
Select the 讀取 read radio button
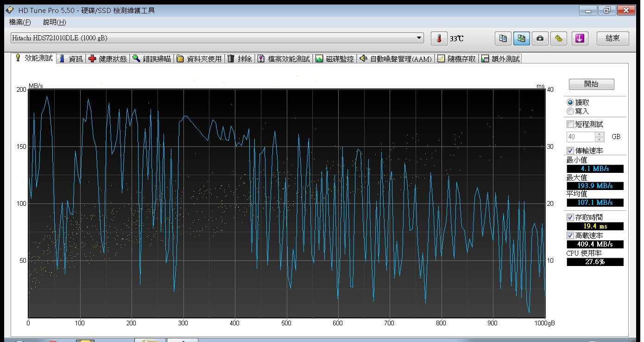(x=570, y=102)
